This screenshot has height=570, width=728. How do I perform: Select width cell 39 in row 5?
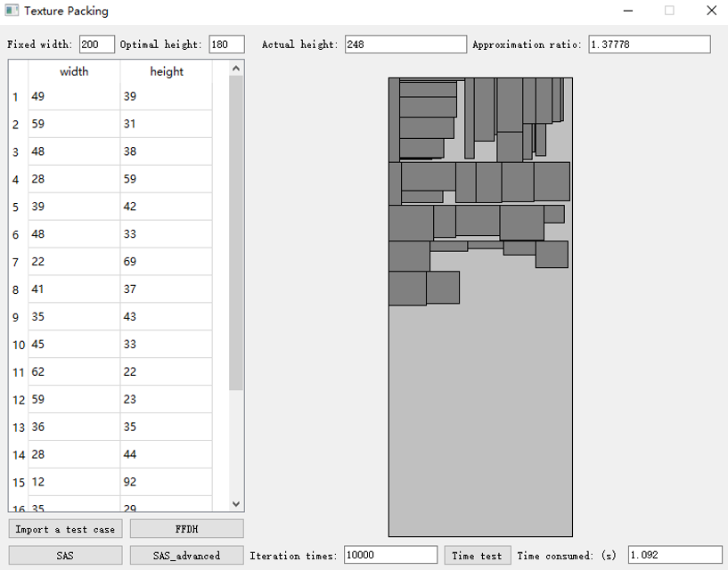pyautogui.click(x=74, y=207)
